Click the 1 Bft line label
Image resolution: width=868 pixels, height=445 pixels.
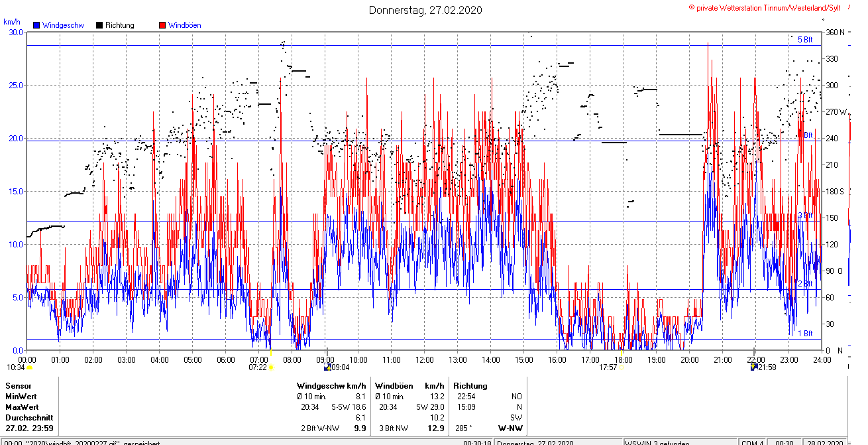pyautogui.click(x=805, y=334)
